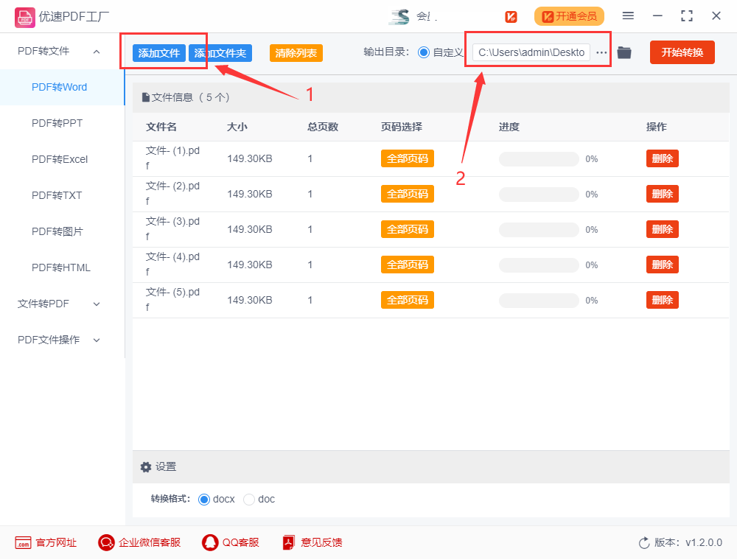Switch to PDF转HTML
The width and height of the screenshot is (737, 560).
(60, 267)
